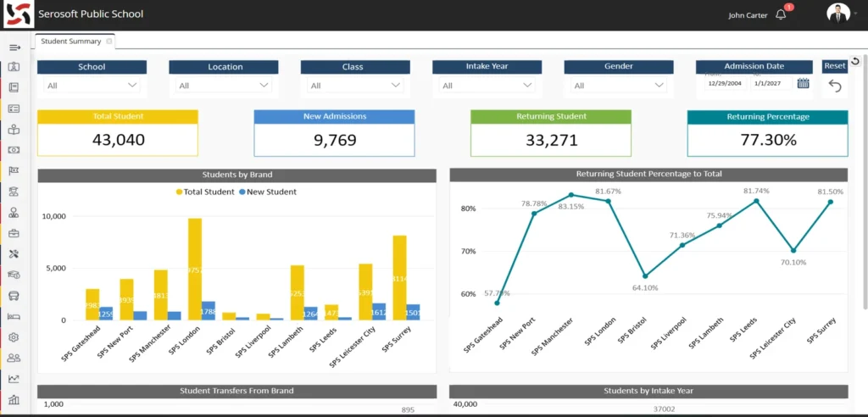The image size is (868, 417).
Task: Click the yellow Total Student legend swatch
Action: point(179,192)
